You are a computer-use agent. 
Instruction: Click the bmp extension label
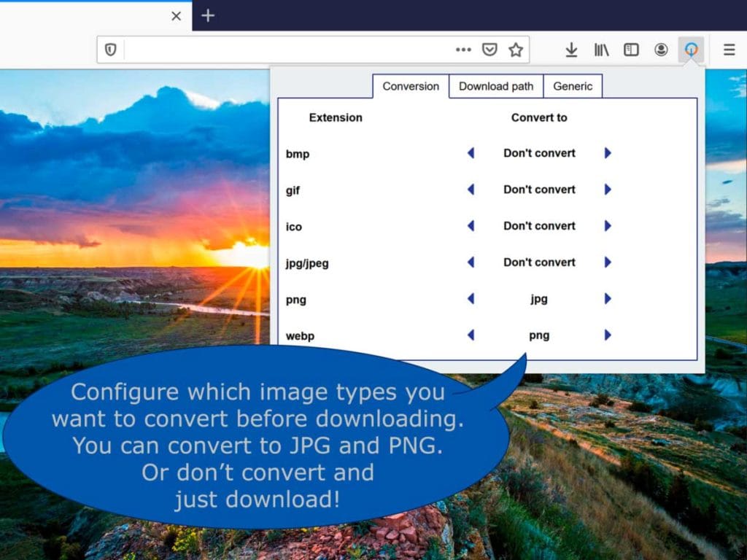click(x=298, y=154)
